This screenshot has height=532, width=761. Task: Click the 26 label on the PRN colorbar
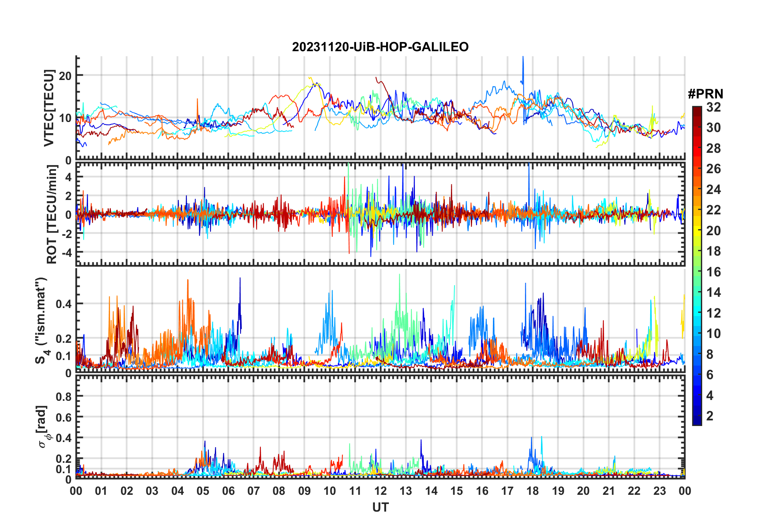tap(713, 169)
